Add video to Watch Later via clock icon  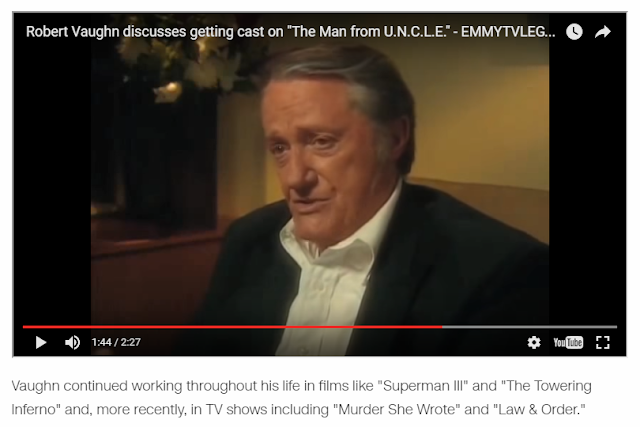click(x=574, y=32)
